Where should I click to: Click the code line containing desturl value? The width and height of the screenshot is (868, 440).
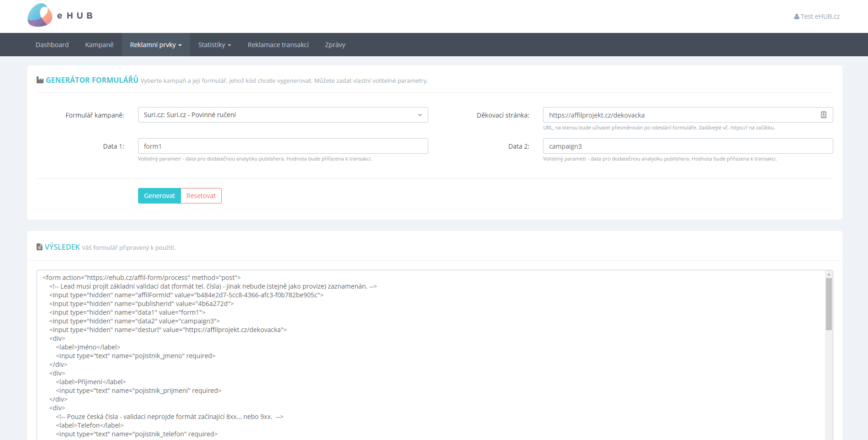click(x=168, y=330)
